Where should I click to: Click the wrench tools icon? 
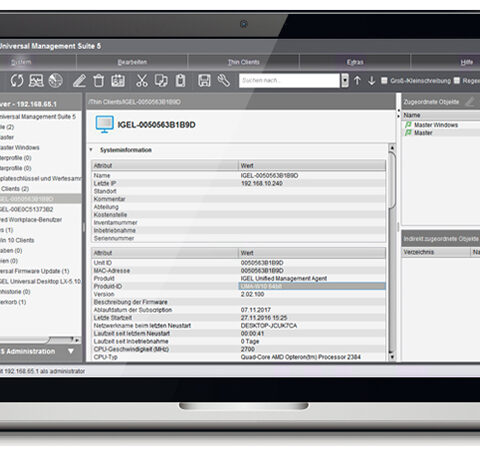click(x=224, y=81)
